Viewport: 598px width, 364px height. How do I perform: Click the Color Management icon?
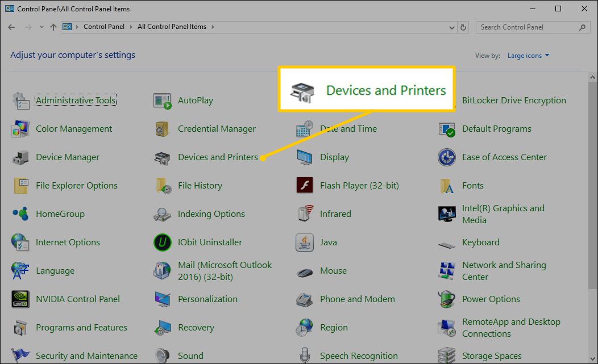(20, 129)
